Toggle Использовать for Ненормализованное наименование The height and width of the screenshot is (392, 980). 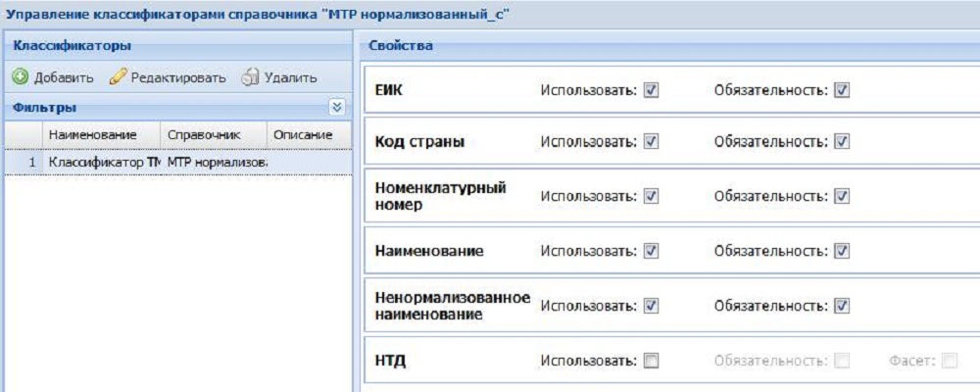[x=652, y=306]
